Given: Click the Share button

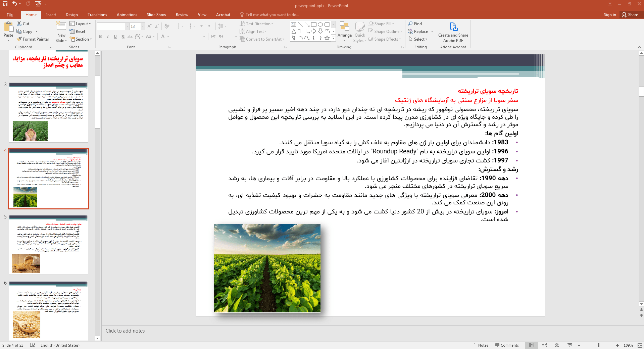Looking at the screenshot, I should point(630,15).
